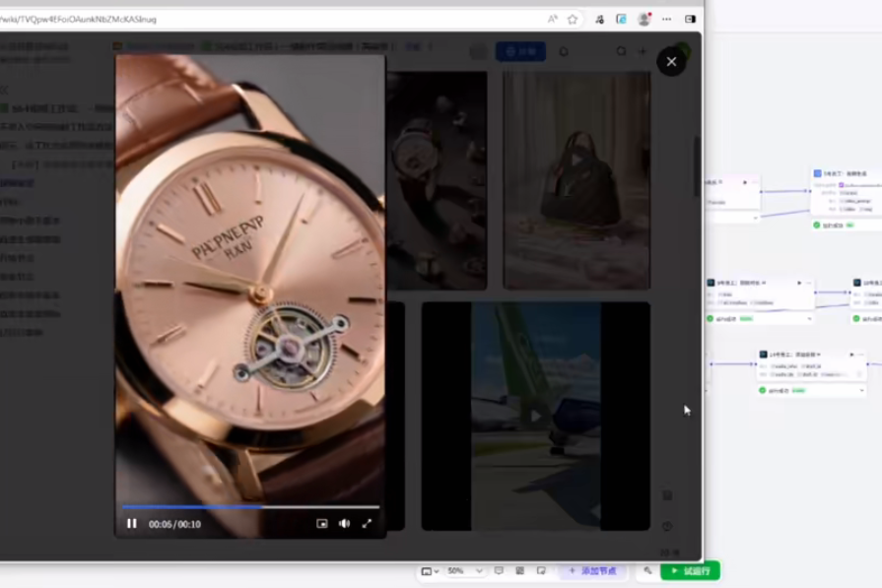
Task: Click the dark icon of the lowest workflow node
Action: 764,355
